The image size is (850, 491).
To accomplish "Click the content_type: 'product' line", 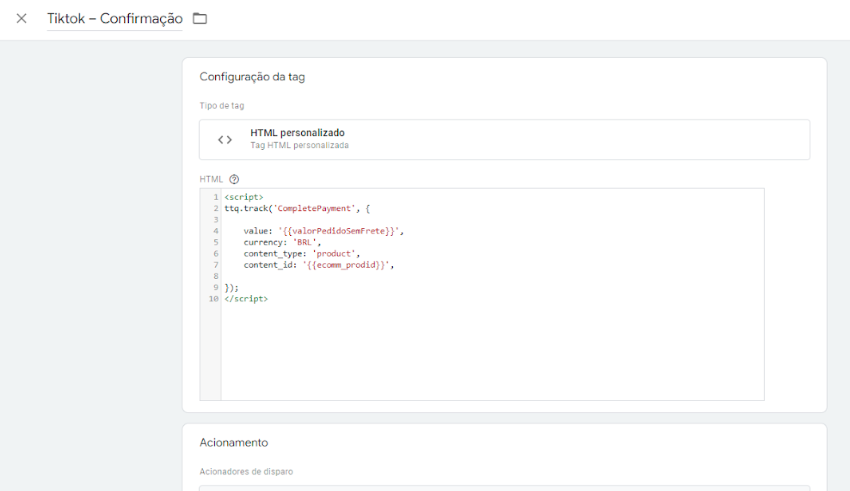I will (x=301, y=254).
